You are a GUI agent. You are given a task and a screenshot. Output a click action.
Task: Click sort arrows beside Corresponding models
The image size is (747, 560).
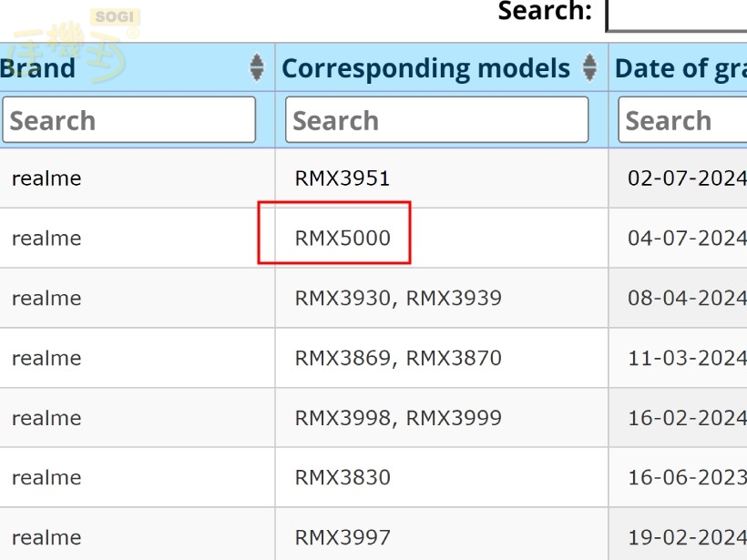(589, 67)
